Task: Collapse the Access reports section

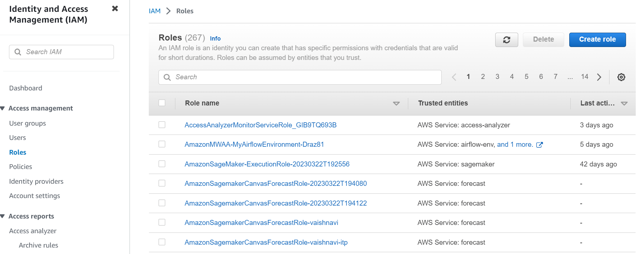Action: [3, 216]
